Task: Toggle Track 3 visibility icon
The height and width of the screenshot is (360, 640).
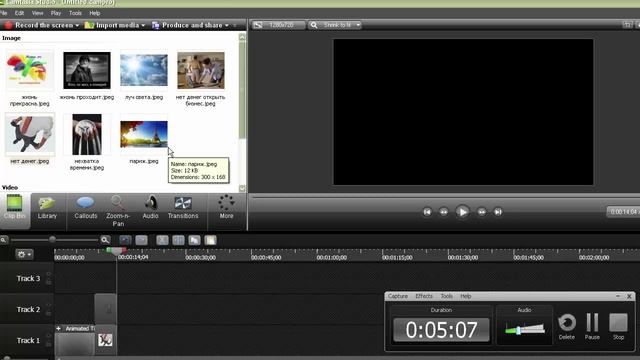Action: [49, 274]
